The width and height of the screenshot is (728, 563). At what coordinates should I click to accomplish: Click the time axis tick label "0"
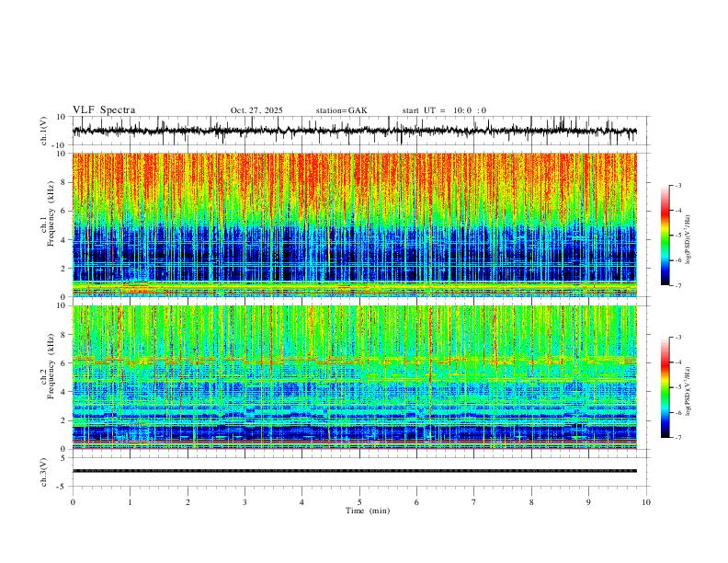tap(73, 502)
